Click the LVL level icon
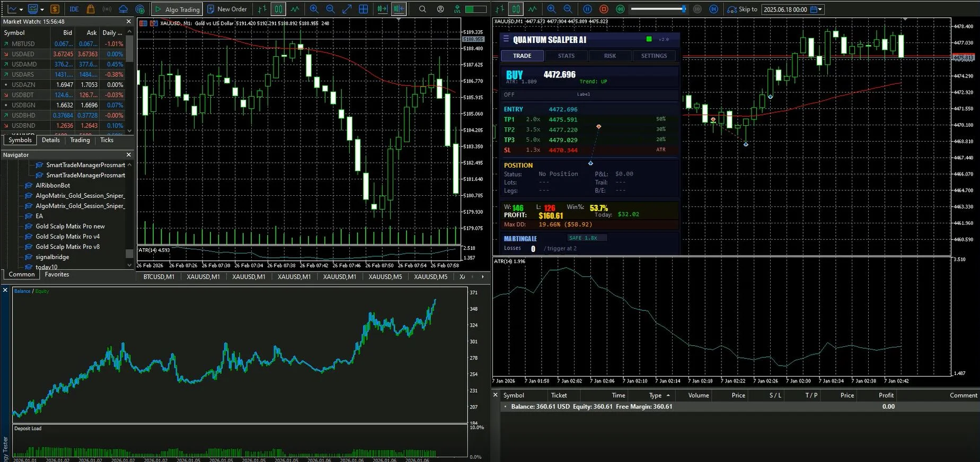Viewport: 980px width, 462px height. (x=457, y=9)
